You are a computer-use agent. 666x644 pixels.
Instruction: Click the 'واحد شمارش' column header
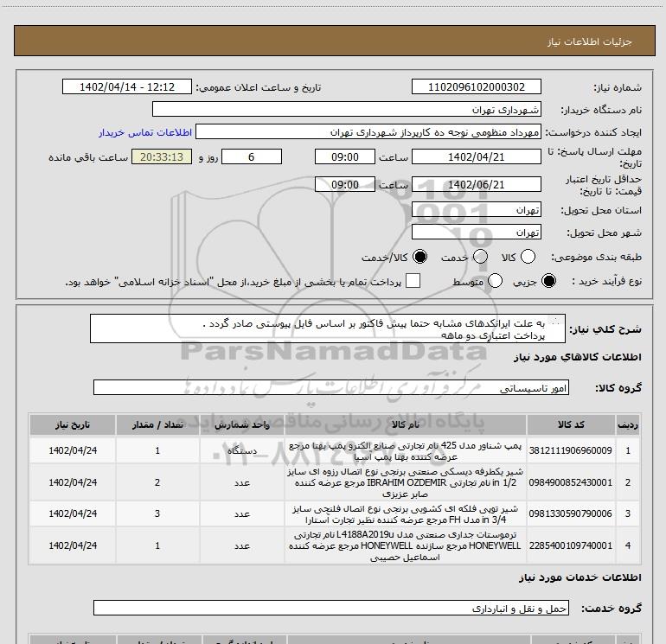242,424
